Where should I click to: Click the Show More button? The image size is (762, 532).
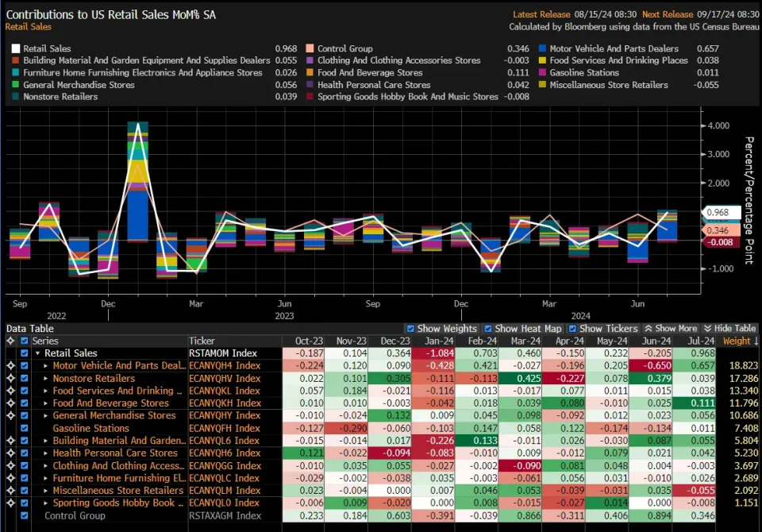[671, 329]
